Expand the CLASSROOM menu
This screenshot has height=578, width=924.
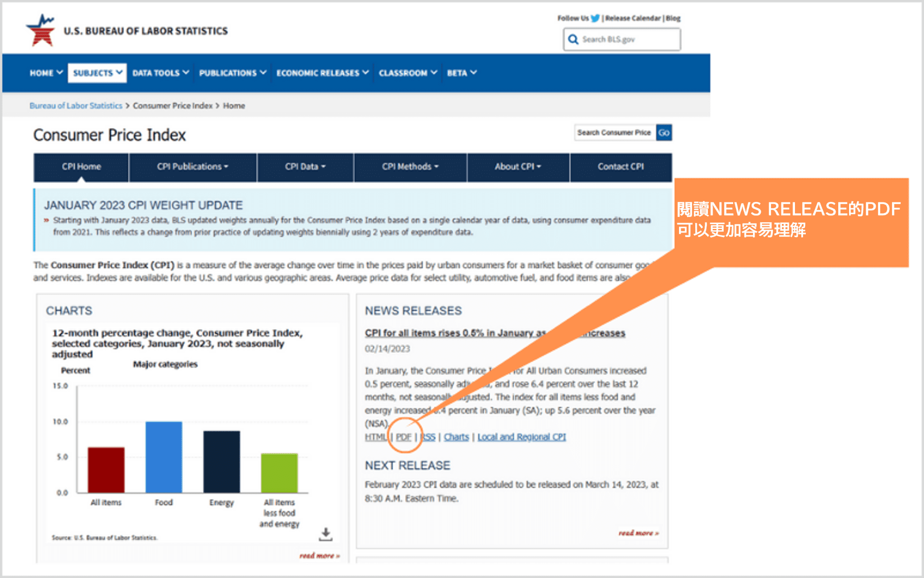(x=408, y=73)
